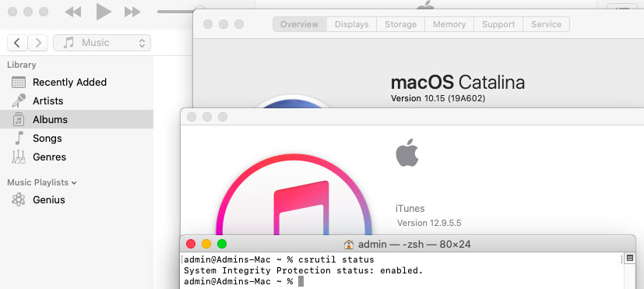Select Recently Added in Library sidebar
This screenshot has height=289, width=644.
point(76,83)
